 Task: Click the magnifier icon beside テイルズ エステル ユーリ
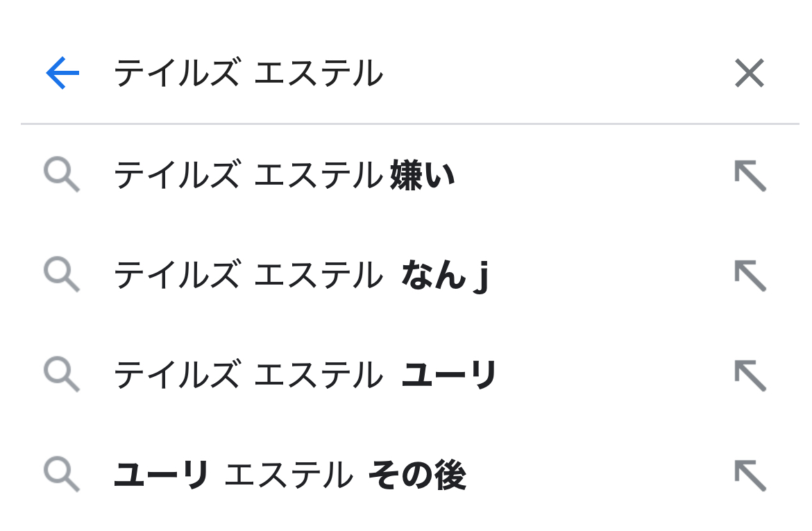click(x=62, y=375)
